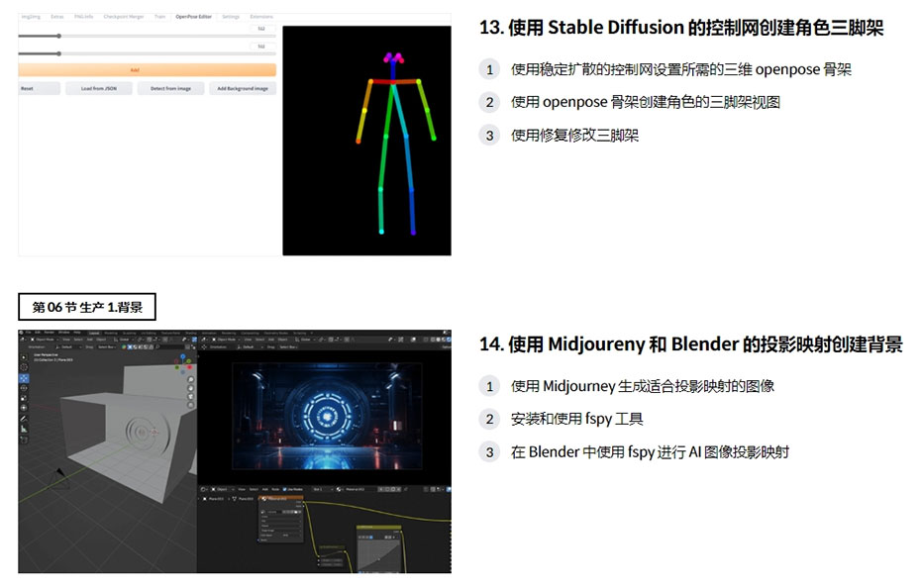
Task: Open the Slot 1 dropdown in node editor
Action: (322, 489)
